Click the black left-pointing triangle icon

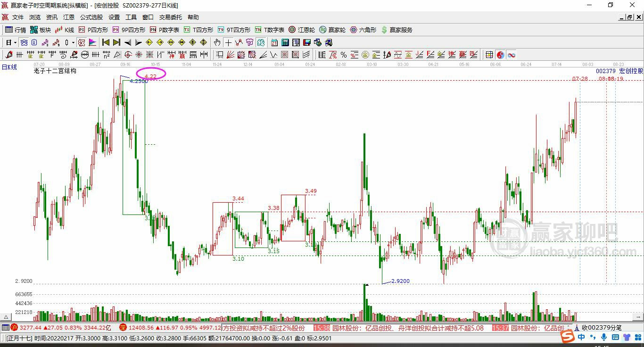coord(128,42)
